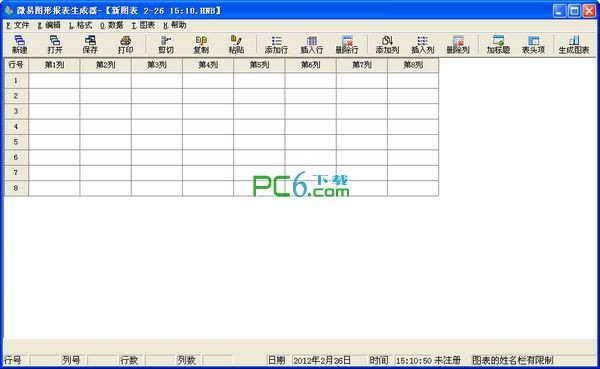Click the 列号 field in status bar
The image size is (600, 369).
(102, 360)
